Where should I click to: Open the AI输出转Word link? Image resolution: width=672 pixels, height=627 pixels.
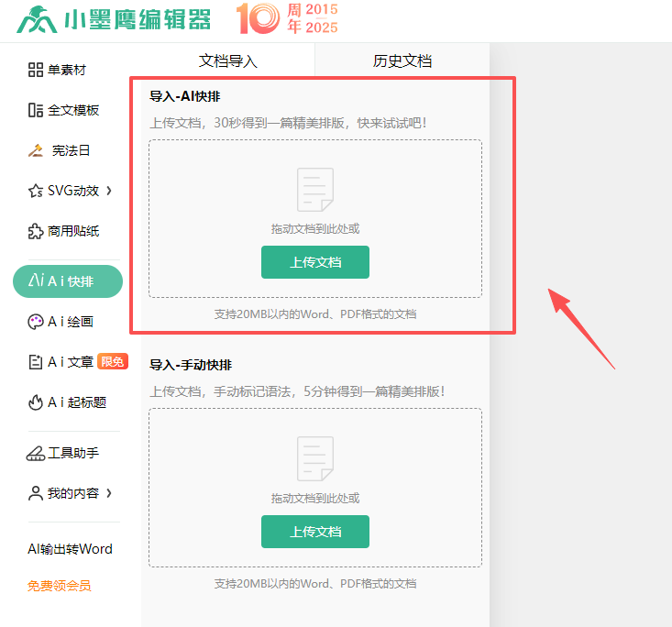(70, 549)
